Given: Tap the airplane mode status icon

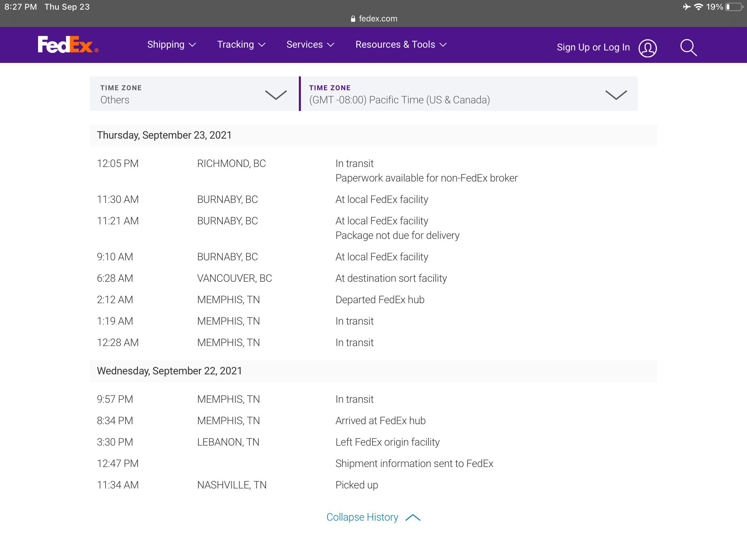Looking at the screenshot, I should (x=686, y=7).
